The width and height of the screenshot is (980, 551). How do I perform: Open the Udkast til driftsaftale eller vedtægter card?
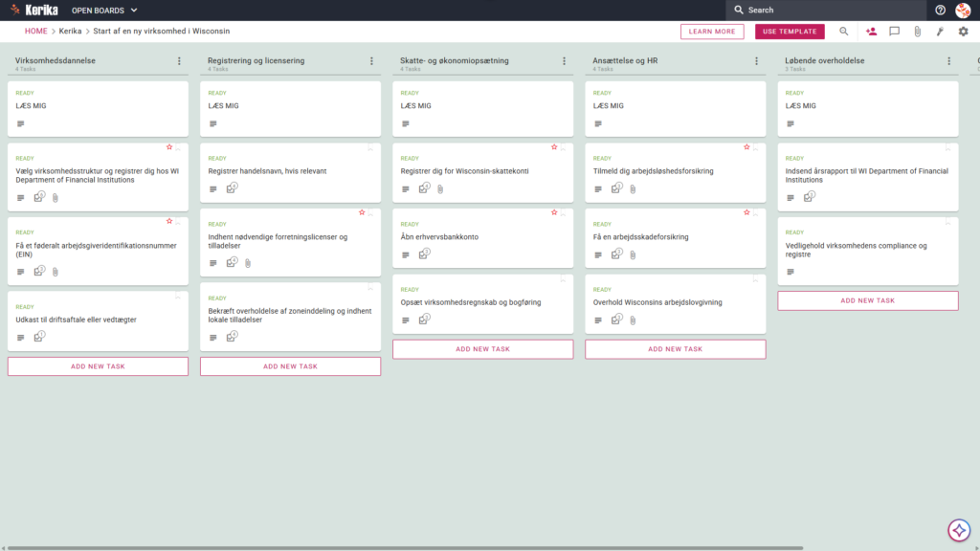tap(98, 321)
